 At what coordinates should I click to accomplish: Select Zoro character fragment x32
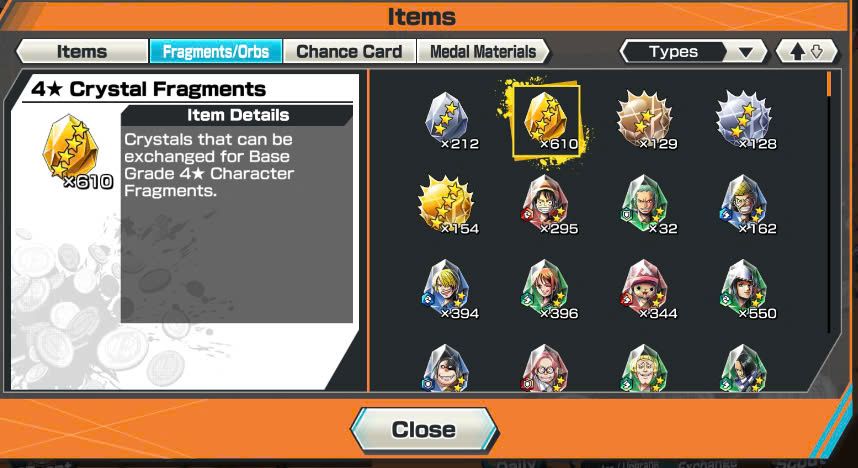coord(646,205)
